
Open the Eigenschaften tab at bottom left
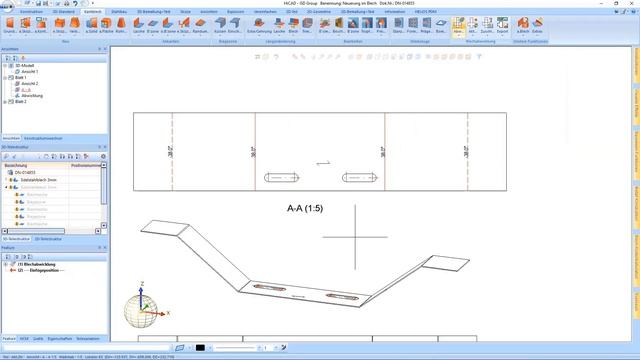click(60, 339)
